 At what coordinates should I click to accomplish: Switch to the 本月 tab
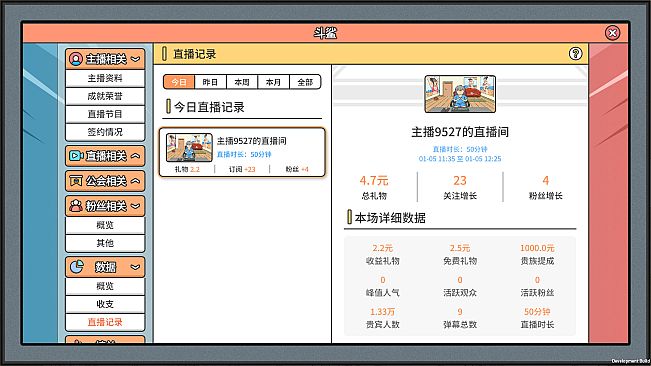click(273, 82)
